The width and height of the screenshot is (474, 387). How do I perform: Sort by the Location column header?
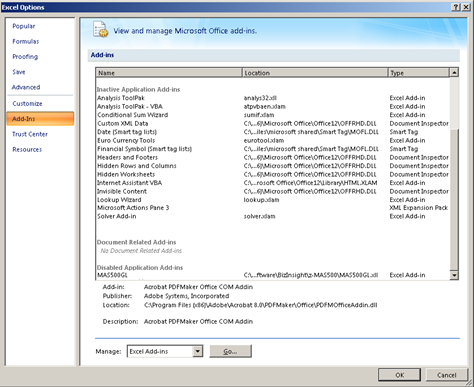coord(315,73)
